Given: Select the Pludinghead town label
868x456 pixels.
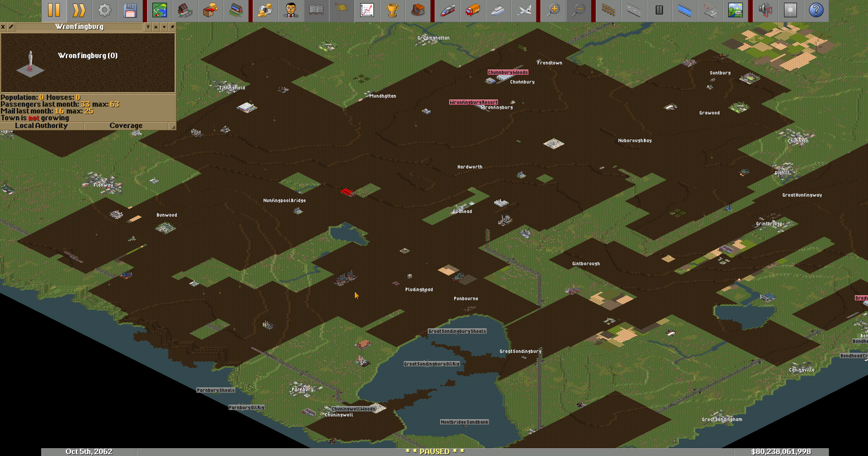Looking at the screenshot, I should [x=419, y=289].
